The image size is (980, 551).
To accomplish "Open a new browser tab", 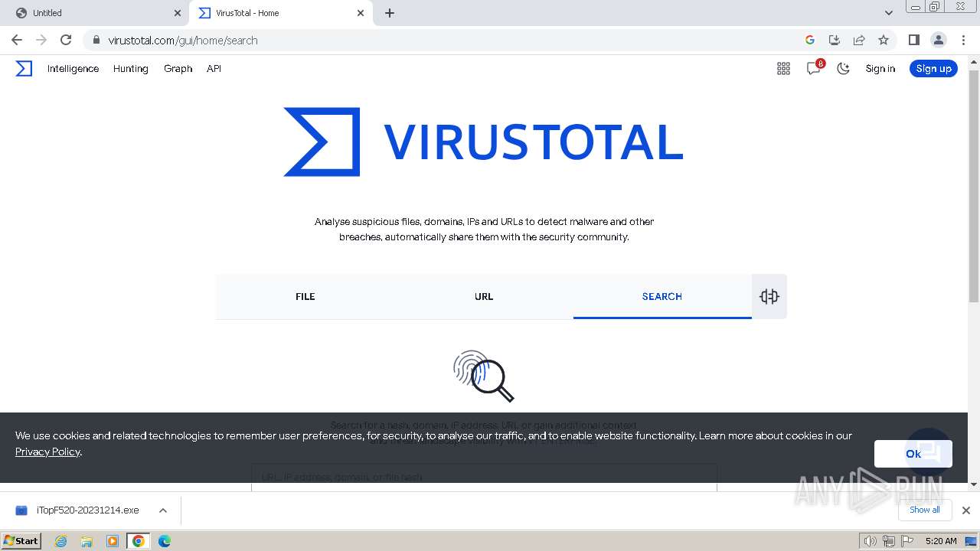I will coord(390,13).
